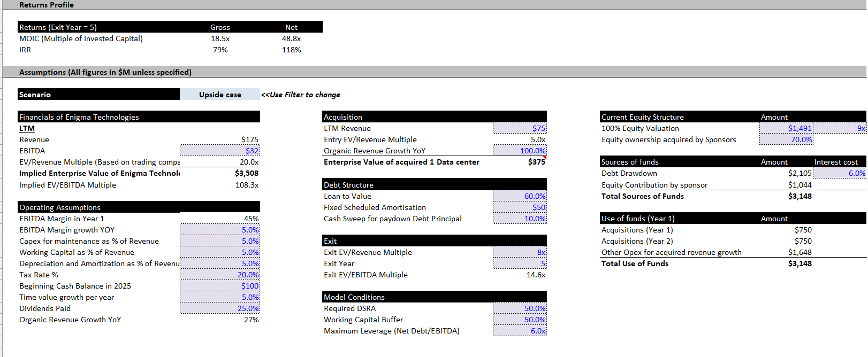Select the Cash Sweep 10.0% cell
Image resolution: width=868 pixels, height=357 pixels.
coord(520,219)
